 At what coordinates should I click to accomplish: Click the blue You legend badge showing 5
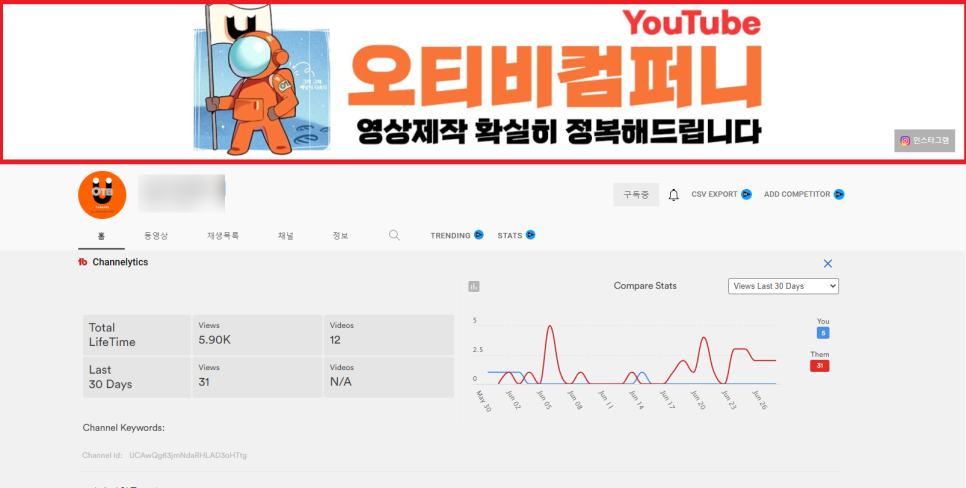tap(823, 333)
